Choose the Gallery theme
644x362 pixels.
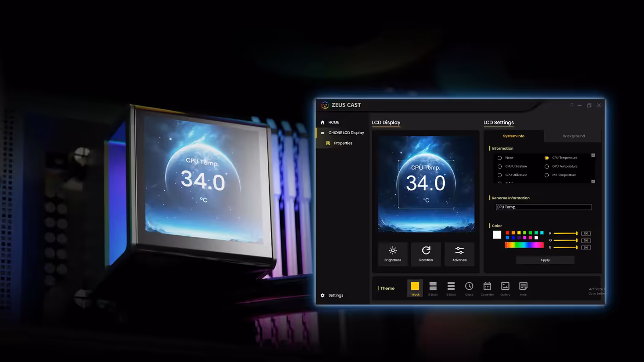pos(505,288)
